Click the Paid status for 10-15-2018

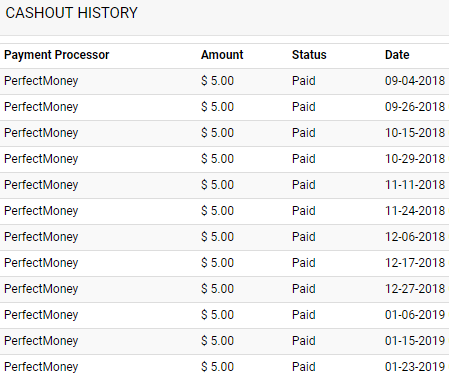pyautogui.click(x=304, y=133)
